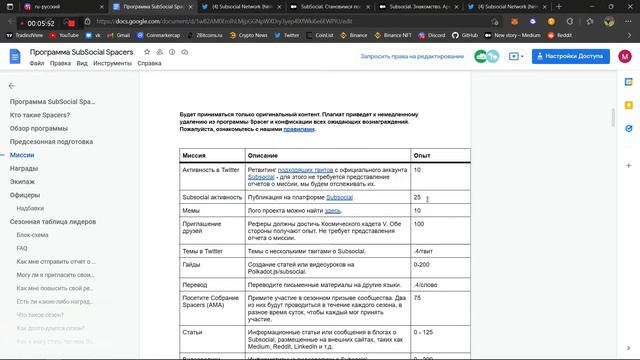
Task: Open the presentation mode dropdown
Action: click(x=516, y=56)
